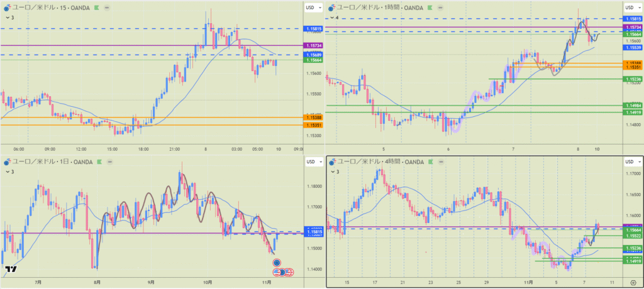Open the USD currency dropdown on the 15-minute chart
Viewport: 644px width, 289px height.
pyautogui.click(x=313, y=8)
